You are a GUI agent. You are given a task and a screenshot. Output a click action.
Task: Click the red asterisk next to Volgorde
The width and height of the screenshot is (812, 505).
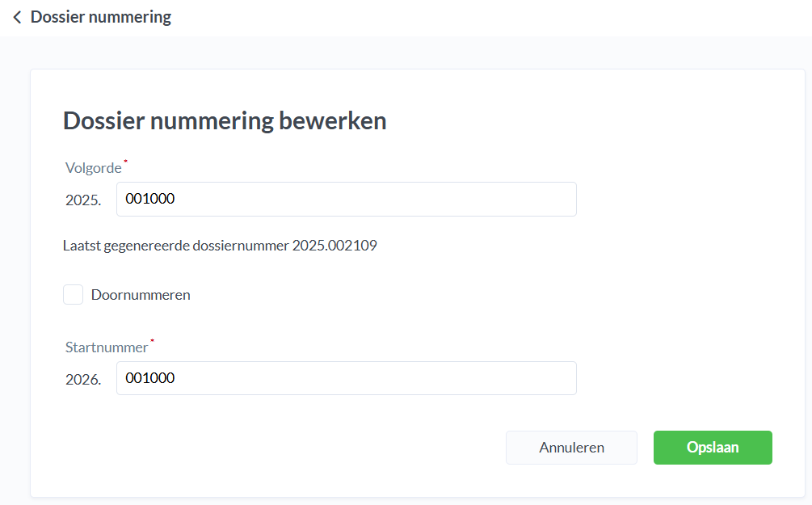click(x=126, y=162)
